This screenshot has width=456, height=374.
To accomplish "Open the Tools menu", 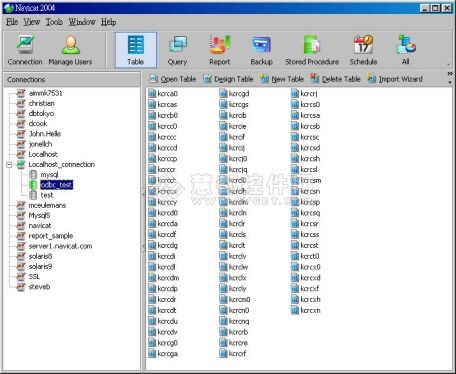I will 54,22.
